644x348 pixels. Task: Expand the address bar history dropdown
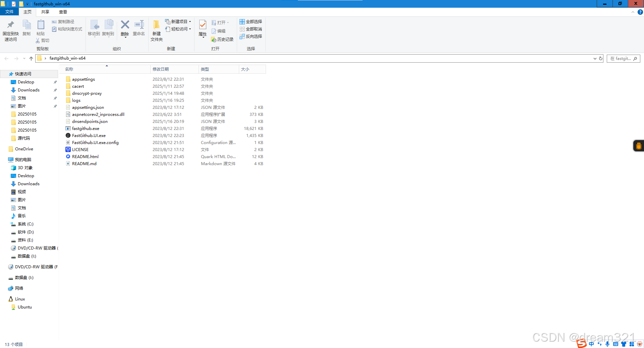(x=595, y=58)
